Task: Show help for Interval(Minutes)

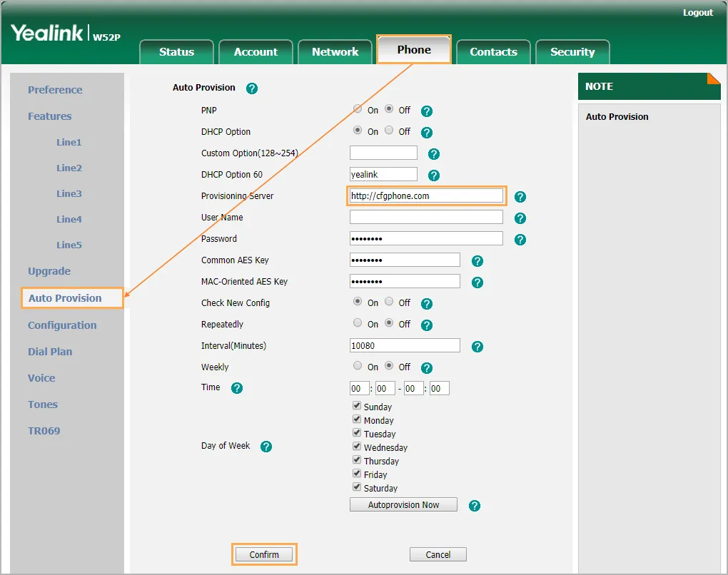Action: pyautogui.click(x=477, y=346)
